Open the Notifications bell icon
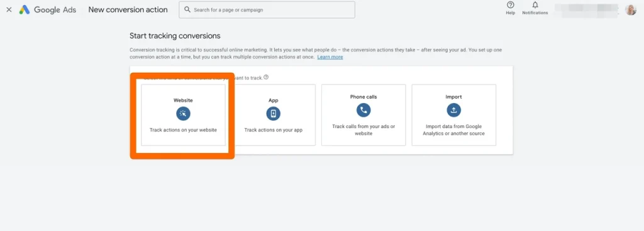 click(x=535, y=5)
